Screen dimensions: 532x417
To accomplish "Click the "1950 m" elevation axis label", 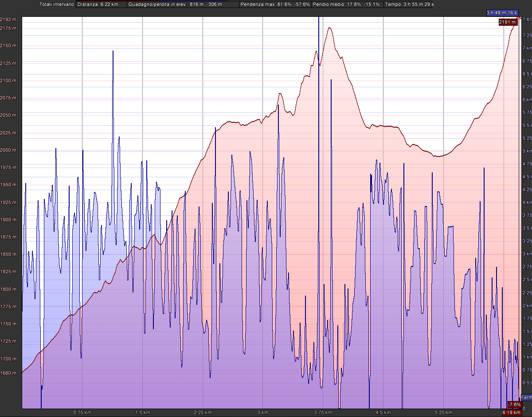I will click(8, 185).
